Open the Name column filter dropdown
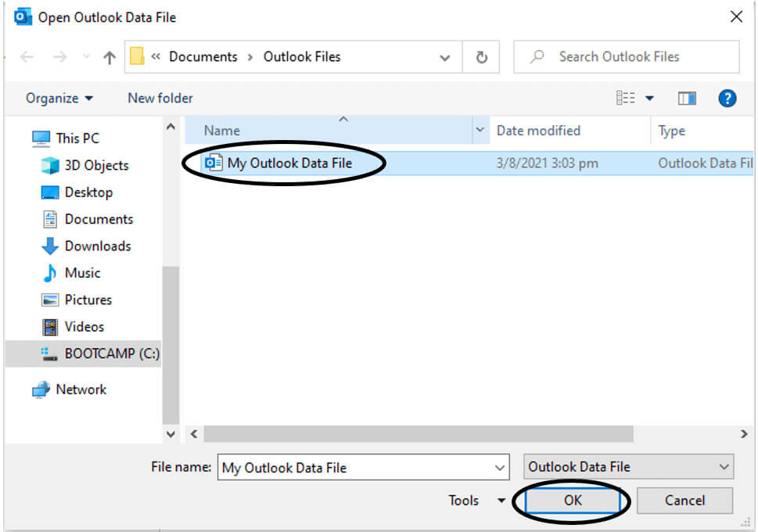 pos(480,130)
